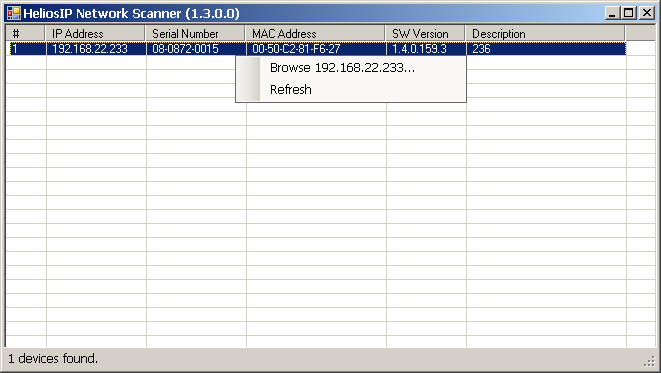Sort by MAC Address column header
Viewport: 661px width, 373px height.
click(315, 33)
